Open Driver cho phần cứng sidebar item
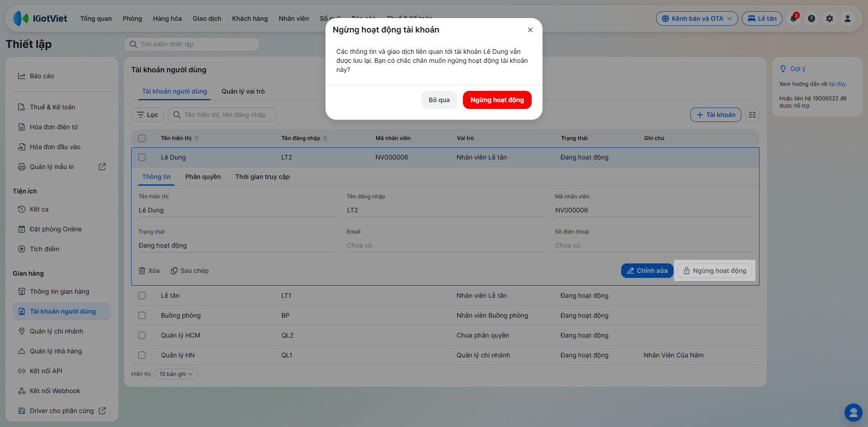 pyautogui.click(x=62, y=411)
